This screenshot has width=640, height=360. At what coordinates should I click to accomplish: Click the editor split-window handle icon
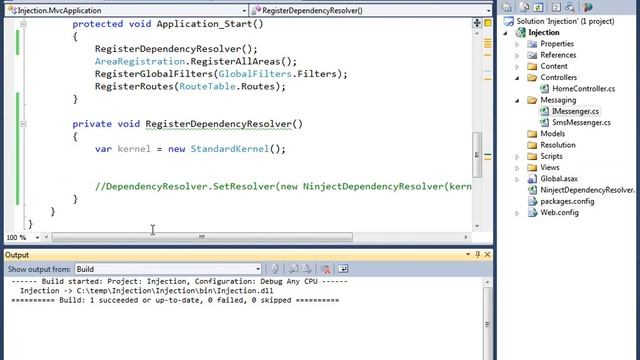(x=477, y=23)
